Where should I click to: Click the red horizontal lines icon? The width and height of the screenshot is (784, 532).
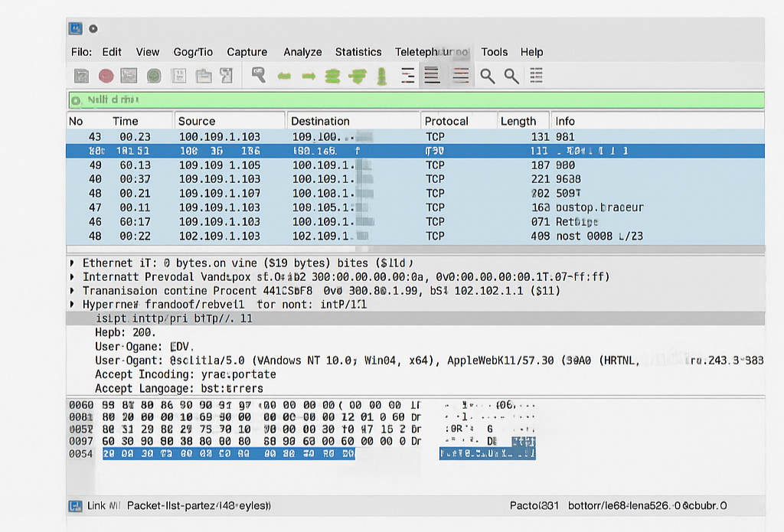[x=460, y=76]
